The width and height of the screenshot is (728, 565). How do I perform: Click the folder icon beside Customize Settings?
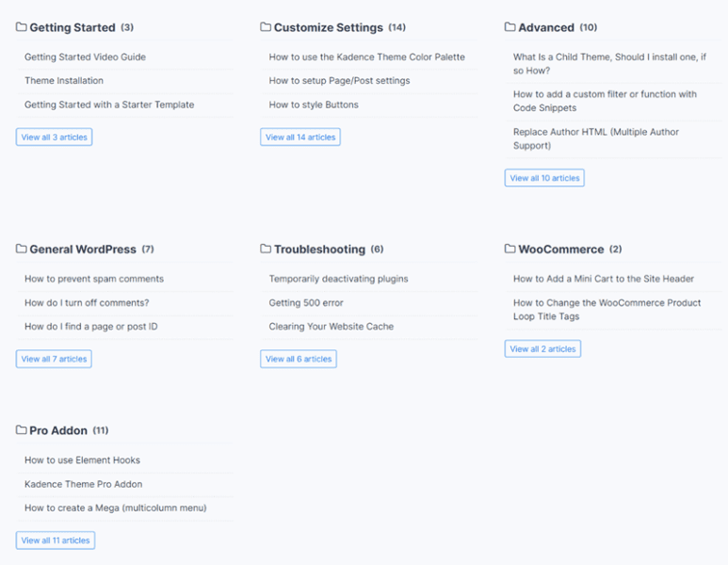click(x=266, y=27)
